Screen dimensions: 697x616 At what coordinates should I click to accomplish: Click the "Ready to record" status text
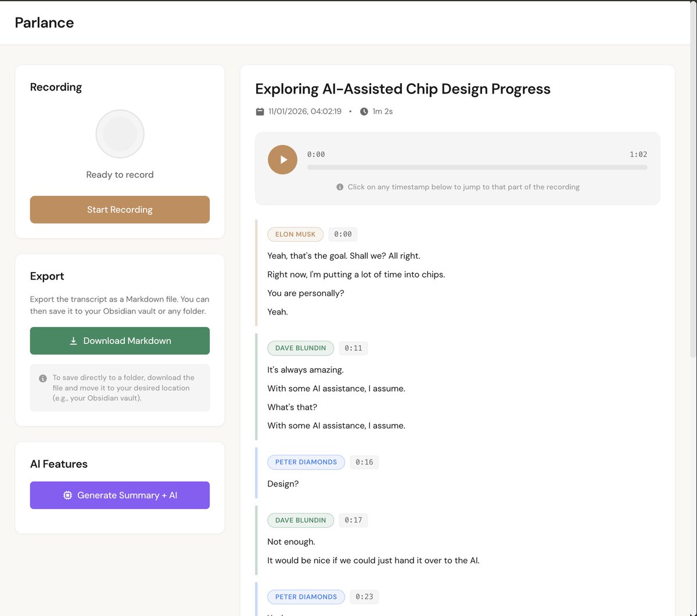click(120, 175)
